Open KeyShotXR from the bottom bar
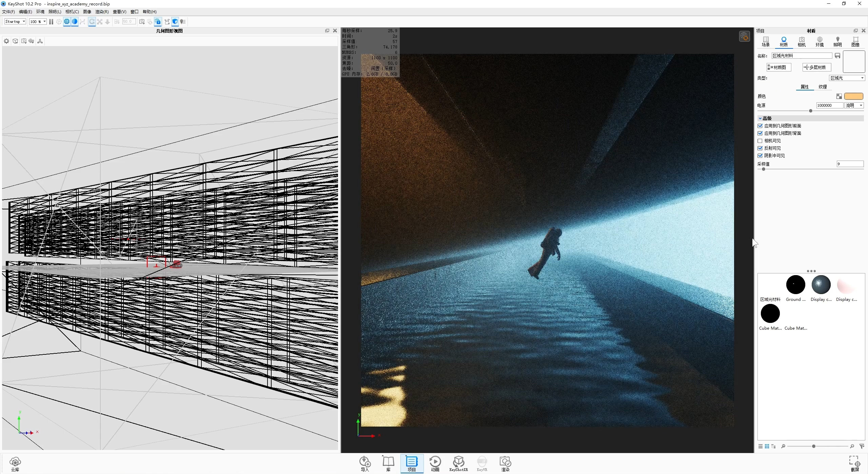 pos(458,463)
